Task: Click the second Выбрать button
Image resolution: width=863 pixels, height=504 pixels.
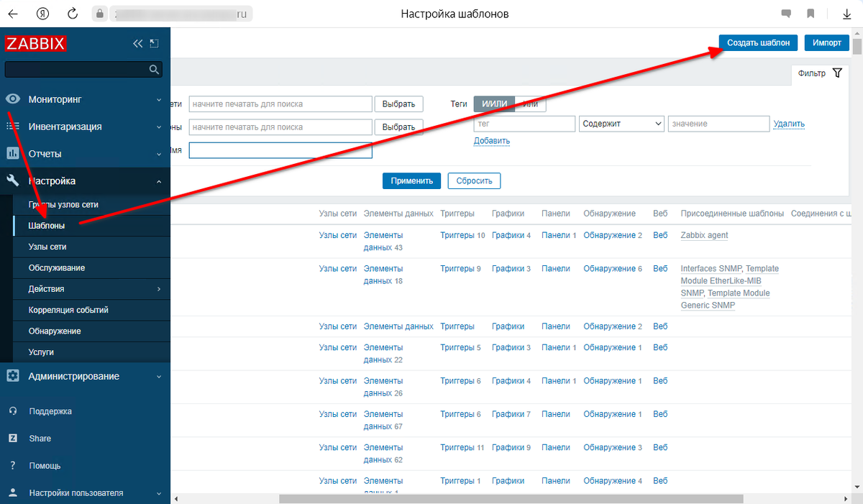Action: (x=399, y=127)
